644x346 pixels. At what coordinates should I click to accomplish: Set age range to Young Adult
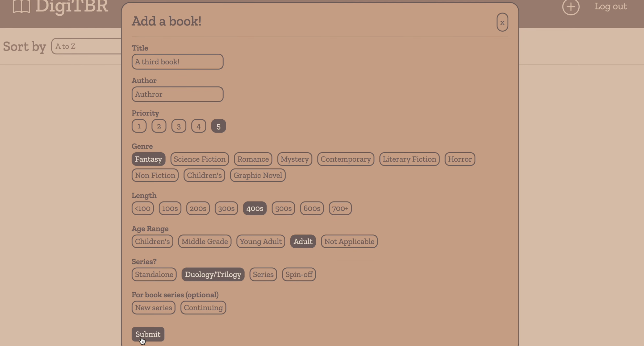260,242
